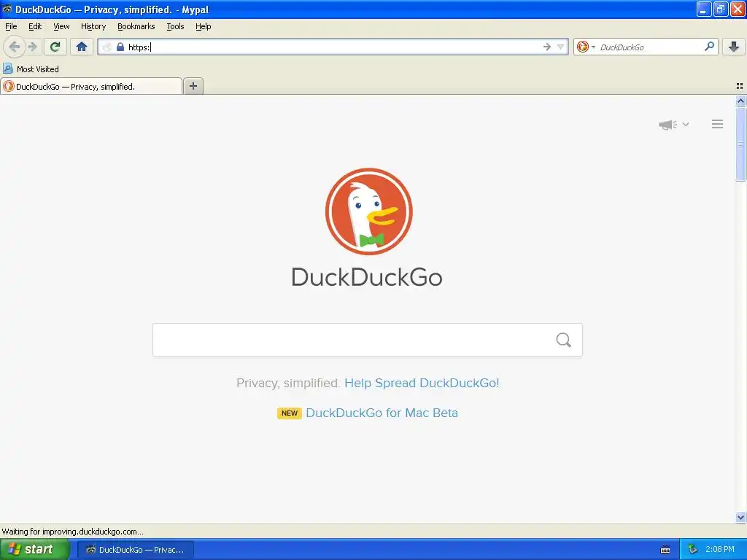747x560 pixels.
Task: Click the Go arrow in address bar
Action: [x=547, y=47]
